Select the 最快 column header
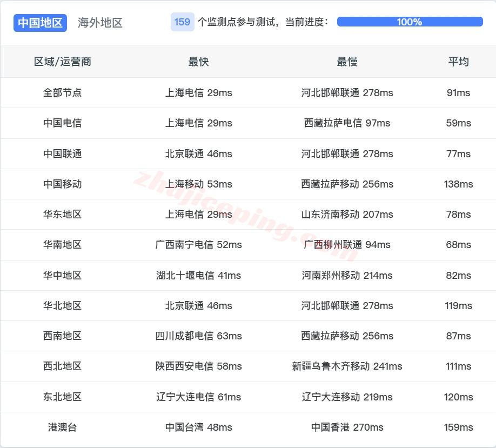 click(198, 62)
